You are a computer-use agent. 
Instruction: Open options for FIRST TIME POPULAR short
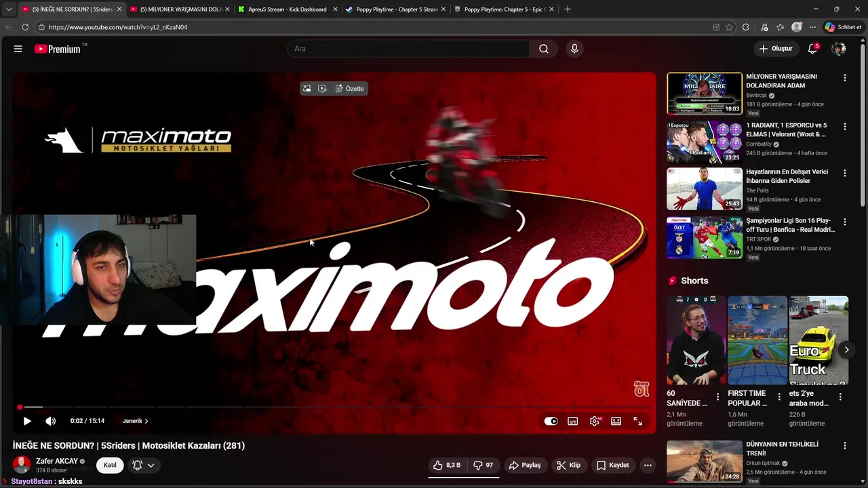coord(778,397)
